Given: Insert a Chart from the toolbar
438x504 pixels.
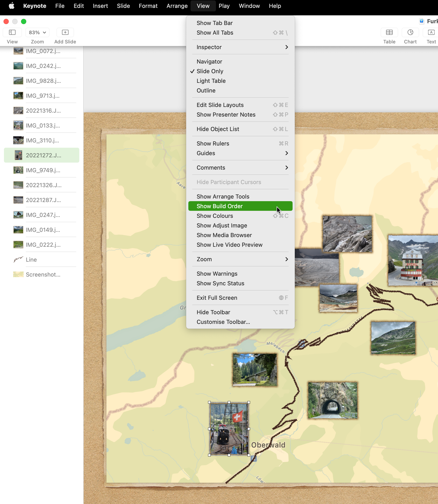Looking at the screenshot, I should pos(410,32).
